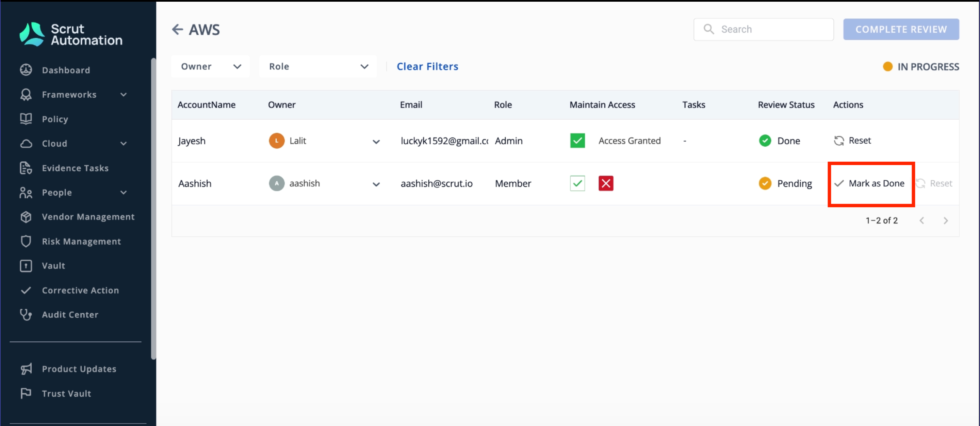The image size is (980, 426).
Task: Click the 1–2 of 2 pagination text
Action: pyautogui.click(x=881, y=220)
